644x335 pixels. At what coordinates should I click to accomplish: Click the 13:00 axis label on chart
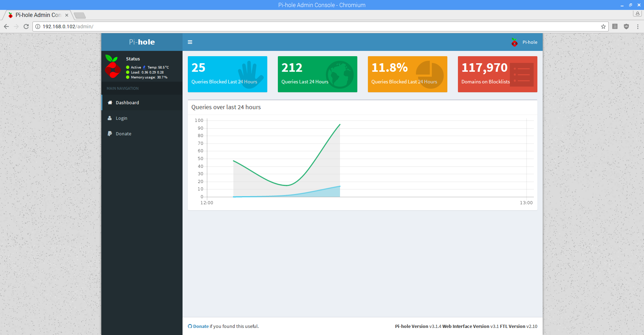coord(526,202)
